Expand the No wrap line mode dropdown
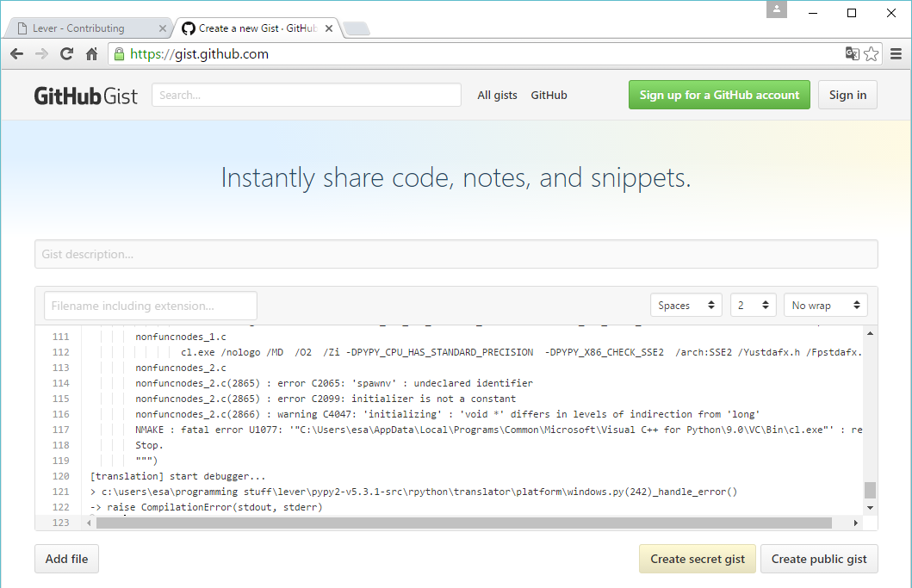 (x=825, y=306)
